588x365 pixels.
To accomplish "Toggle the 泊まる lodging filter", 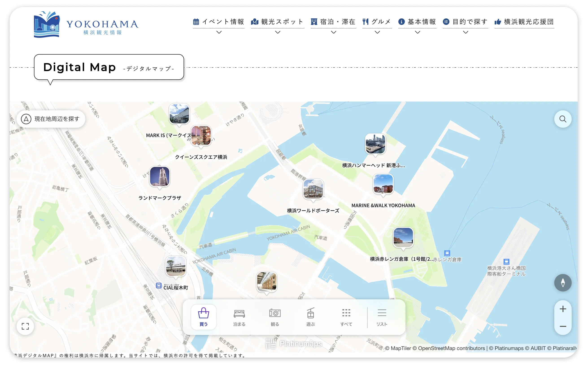I will 239,317.
